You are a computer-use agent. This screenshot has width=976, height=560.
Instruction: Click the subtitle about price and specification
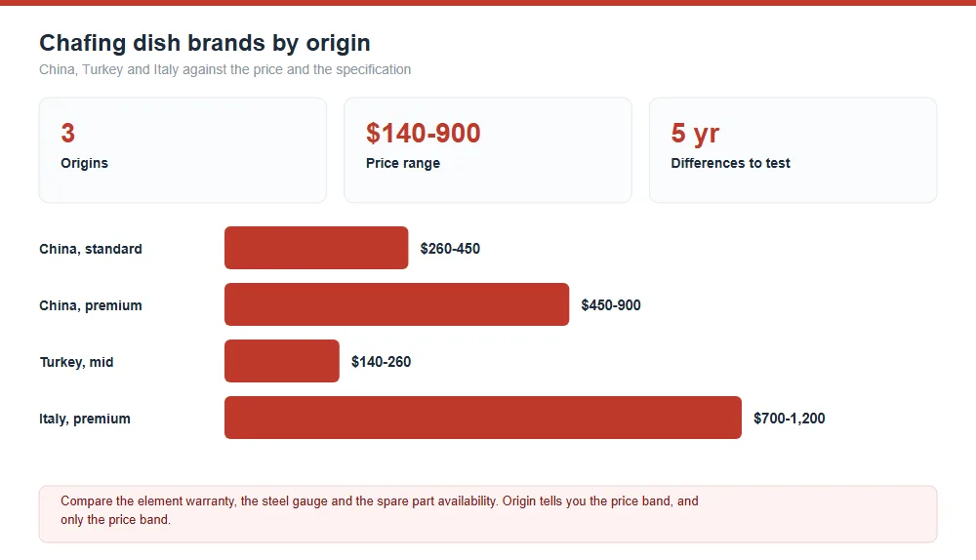click(x=224, y=69)
